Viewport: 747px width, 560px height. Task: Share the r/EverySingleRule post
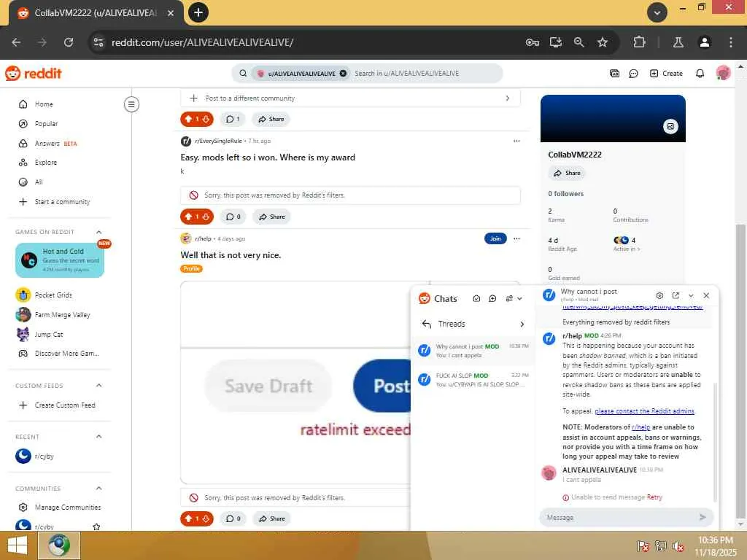pos(271,217)
